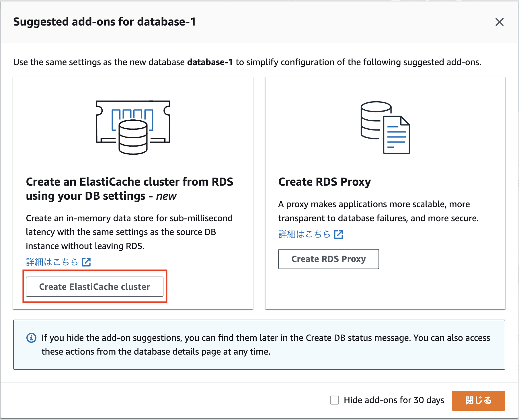Viewport: 519px width, 420px height.
Task: Click the external link icon beside ElastiCache 詳細はこちら
Action: (x=86, y=261)
